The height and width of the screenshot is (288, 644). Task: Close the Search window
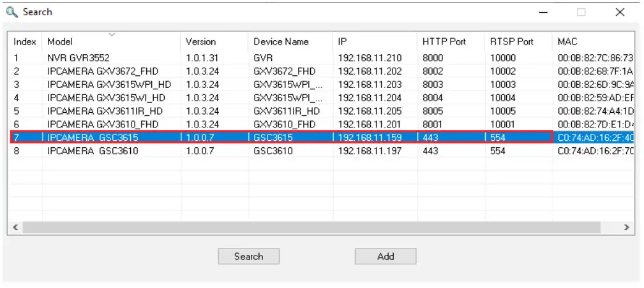[x=620, y=12]
